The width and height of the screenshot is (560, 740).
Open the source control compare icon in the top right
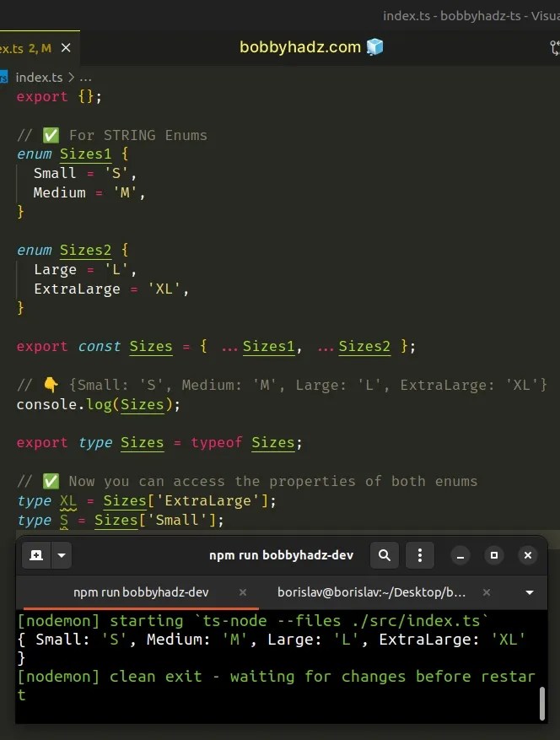[555, 47]
